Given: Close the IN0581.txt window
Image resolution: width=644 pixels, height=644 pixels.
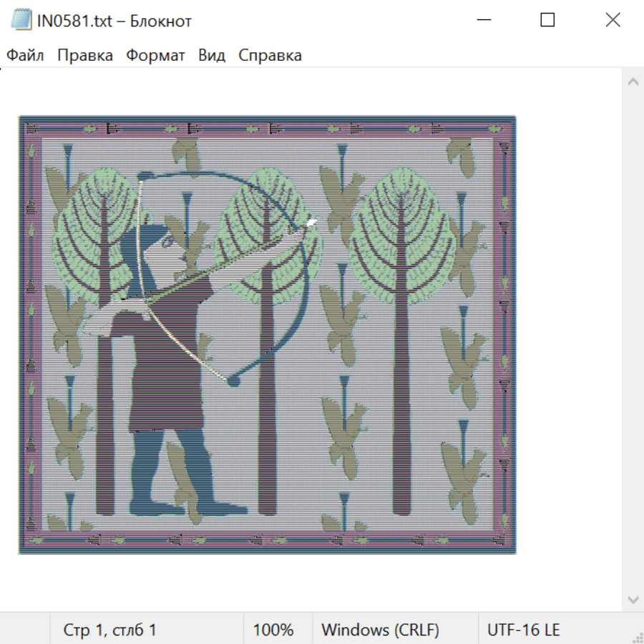Looking at the screenshot, I should click(x=613, y=20).
